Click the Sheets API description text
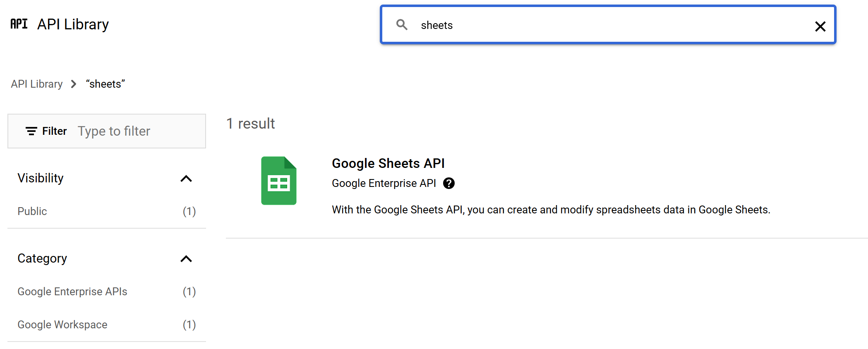Image resolution: width=868 pixels, height=349 pixels. tap(551, 210)
